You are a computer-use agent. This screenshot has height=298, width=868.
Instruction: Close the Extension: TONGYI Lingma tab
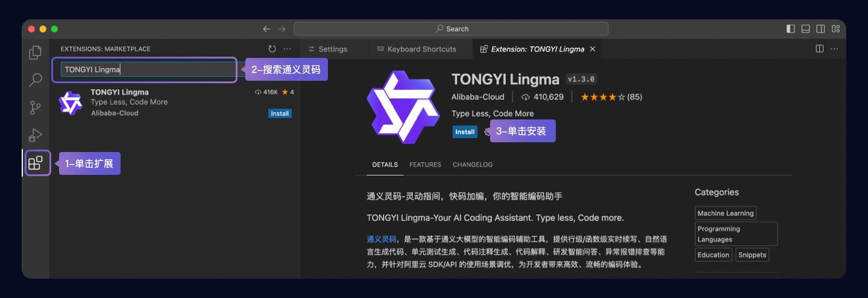coord(593,49)
